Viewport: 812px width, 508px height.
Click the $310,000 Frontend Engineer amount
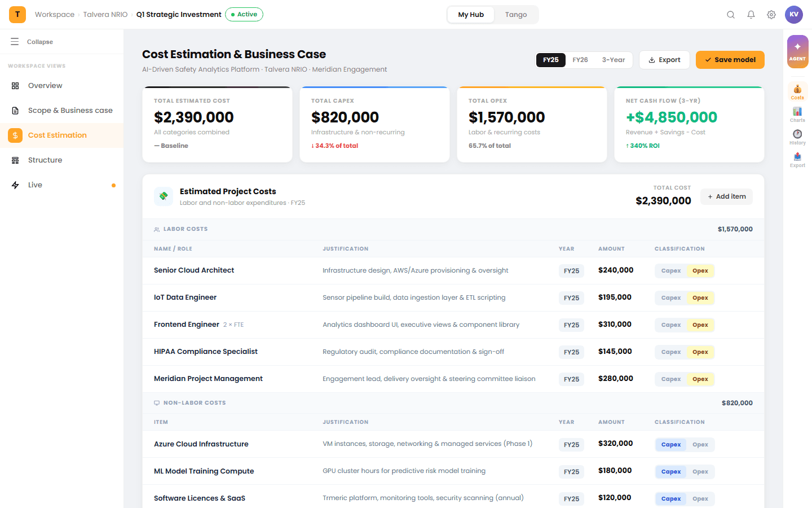615,325
